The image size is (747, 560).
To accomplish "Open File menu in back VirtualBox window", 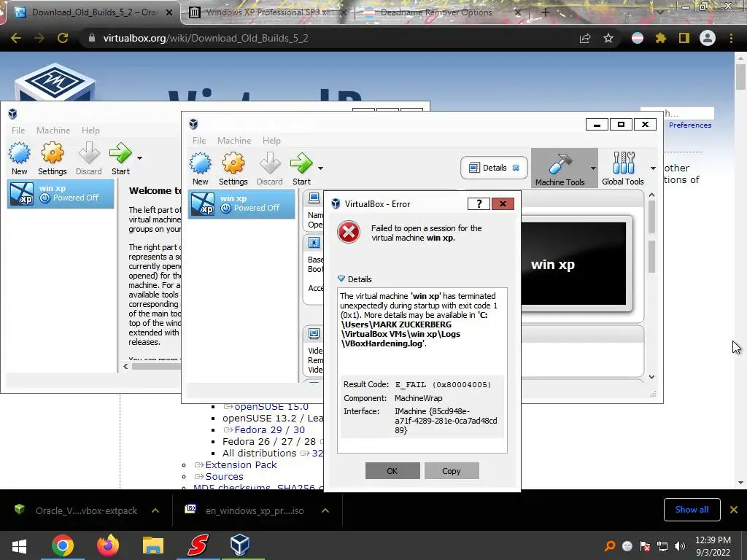I will [x=18, y=130].
